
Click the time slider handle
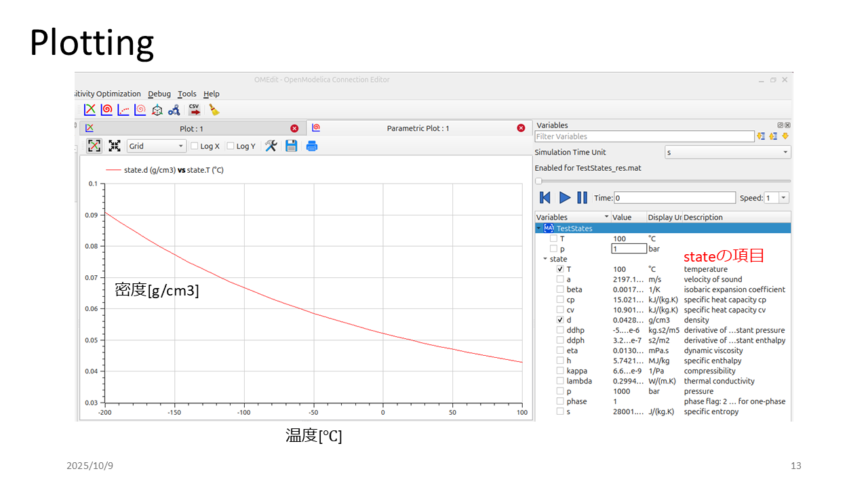click(x=538, y=181)
